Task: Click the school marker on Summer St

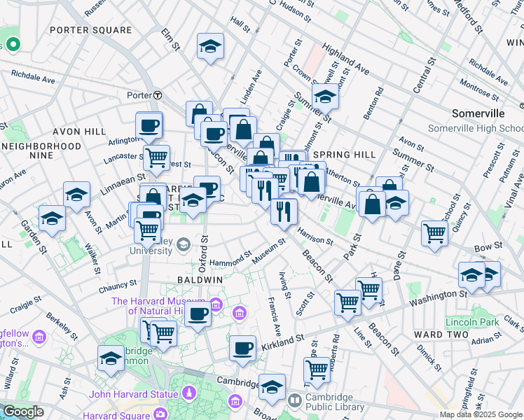Action: pyautogui.click(x=326, y=97)
